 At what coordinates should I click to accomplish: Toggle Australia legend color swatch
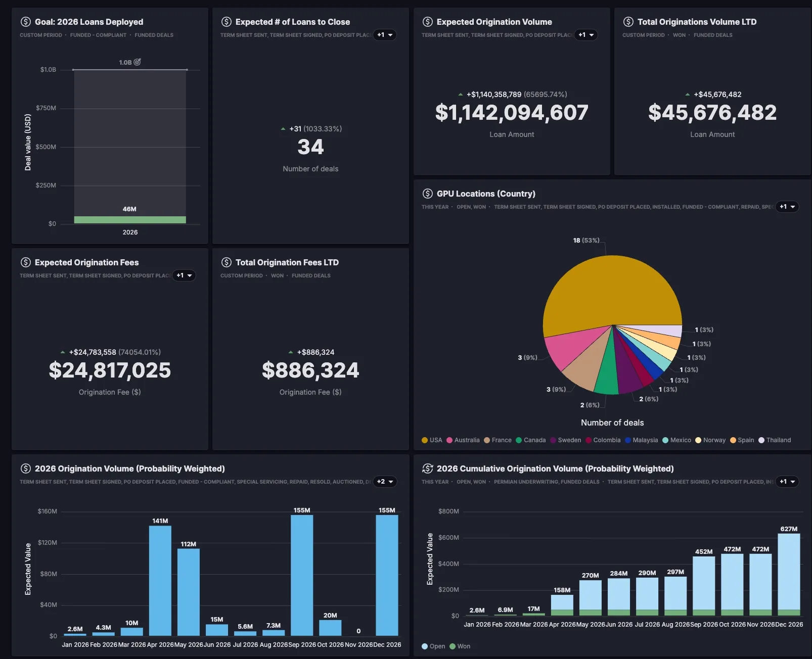[x=449, y=440]
